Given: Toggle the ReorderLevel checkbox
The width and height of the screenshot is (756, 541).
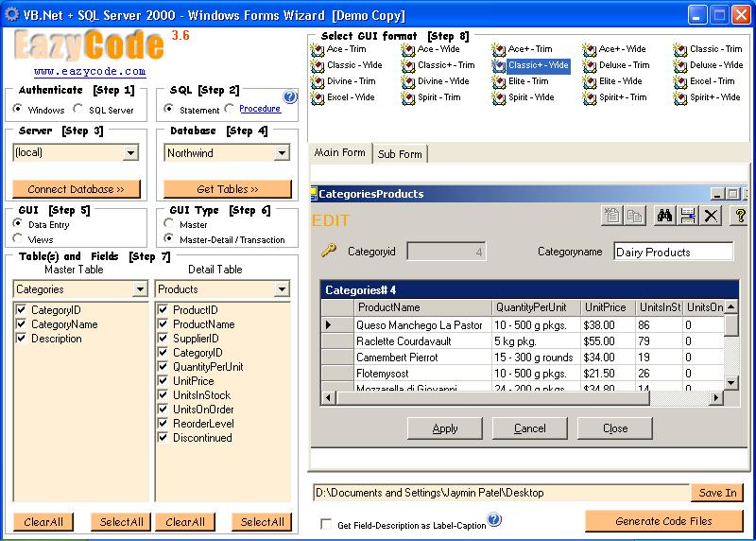Looking at the screenshot, I should click(x=163, y=423).
